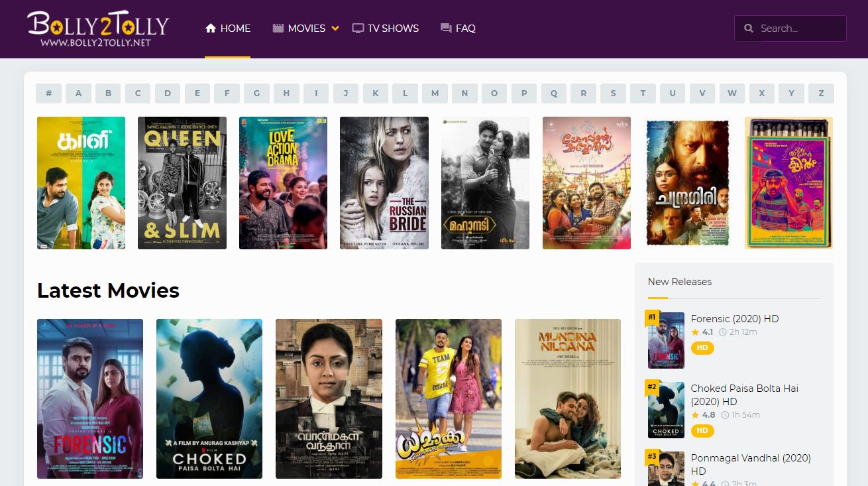
Task: Filter movies by letter X
Action: click(761, 93)
